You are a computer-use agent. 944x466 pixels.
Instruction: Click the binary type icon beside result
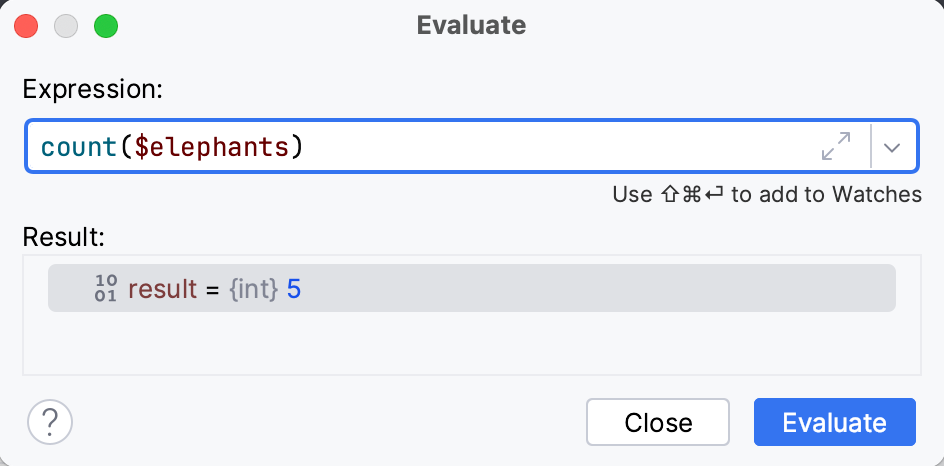tap(107, 289)
